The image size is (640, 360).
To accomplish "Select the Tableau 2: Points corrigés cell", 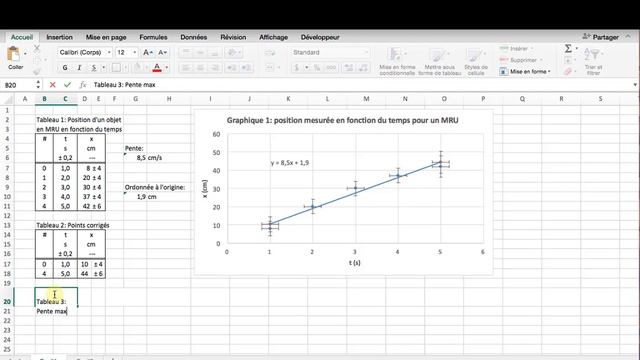I will click(73, 225).
